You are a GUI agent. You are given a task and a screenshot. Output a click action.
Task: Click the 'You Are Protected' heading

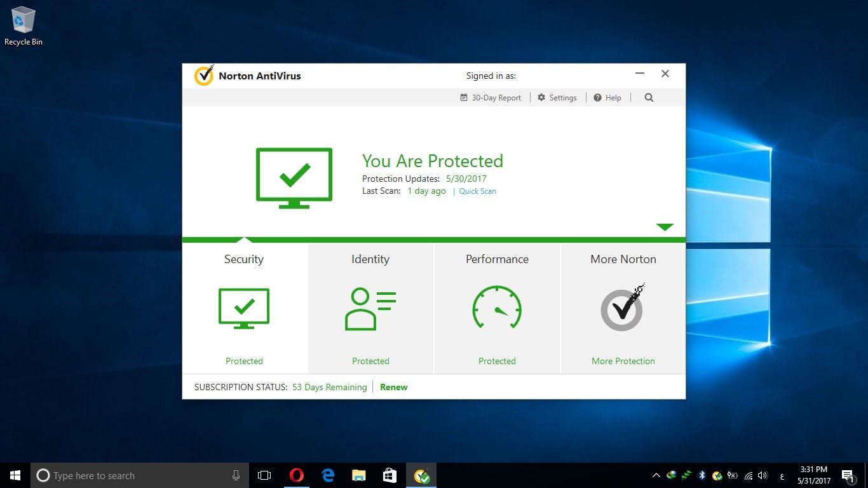(433, 161)
